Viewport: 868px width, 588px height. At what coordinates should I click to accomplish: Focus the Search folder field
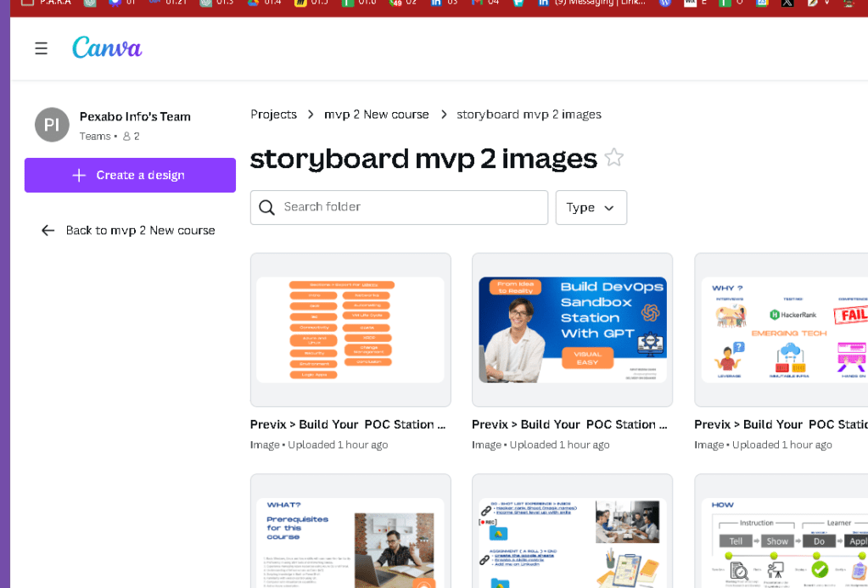coord(399,208)
